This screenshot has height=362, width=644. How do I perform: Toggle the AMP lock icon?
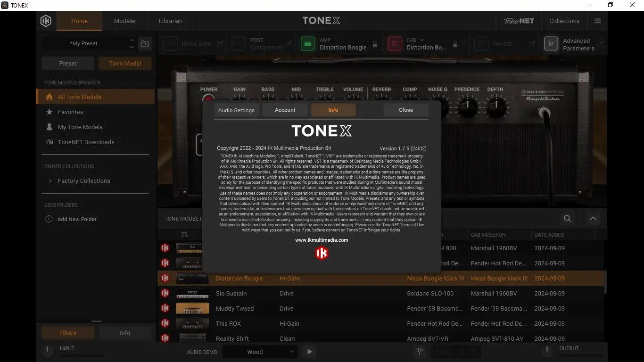point(375,44)
